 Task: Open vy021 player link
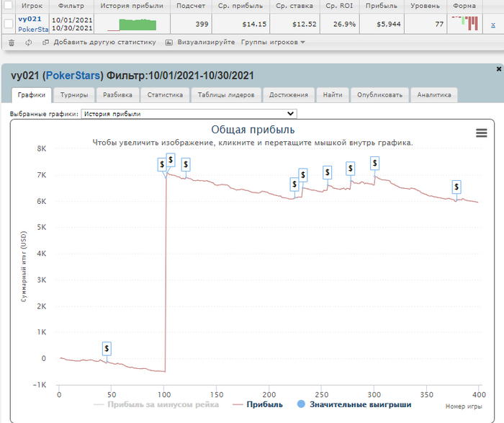[30, 19]
